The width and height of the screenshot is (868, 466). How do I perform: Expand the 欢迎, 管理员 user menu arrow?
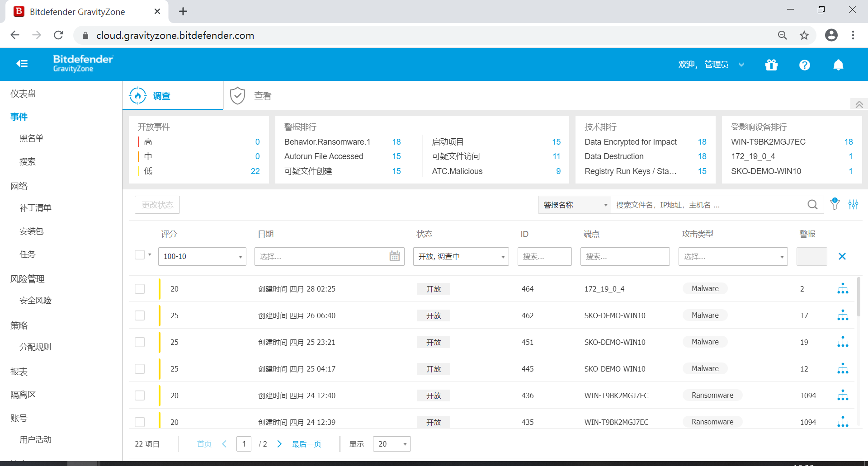coord(741,65)
